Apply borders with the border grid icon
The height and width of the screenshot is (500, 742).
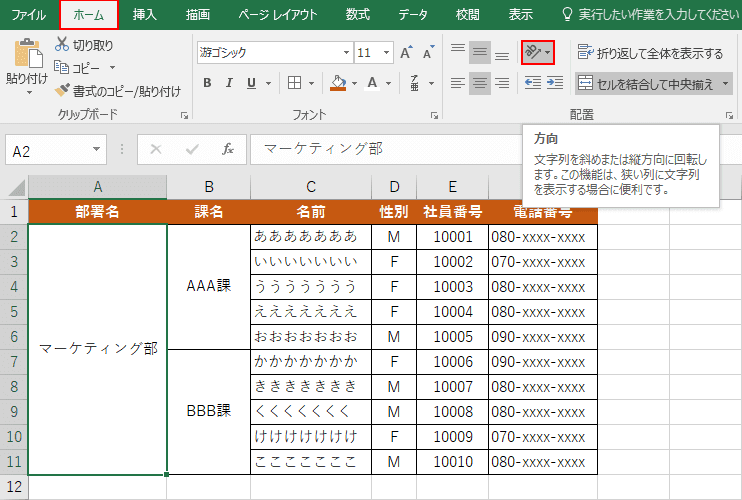point(294,83)
